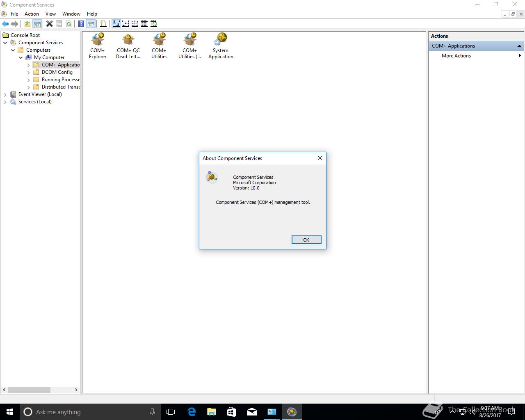This screenshot has height=420, width=525.
Task: Expand the Event Viewer (Local) node
Action: [5, 94]
